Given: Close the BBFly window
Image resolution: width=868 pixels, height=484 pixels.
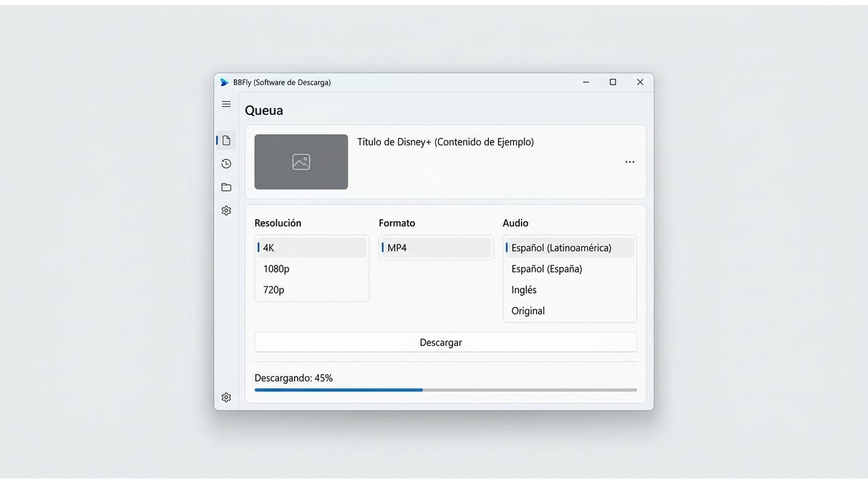Looking at the screenshot, I should tap(640, 82).
